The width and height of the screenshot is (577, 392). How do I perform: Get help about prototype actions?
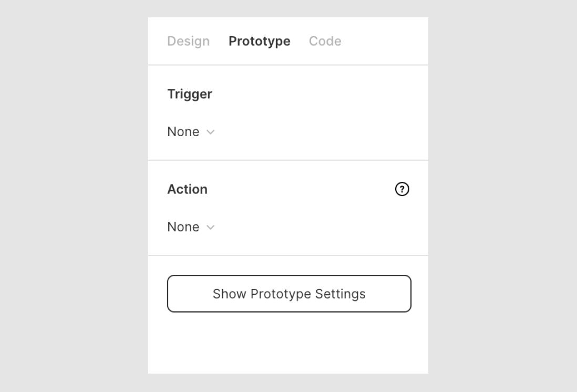click(402, 189)
